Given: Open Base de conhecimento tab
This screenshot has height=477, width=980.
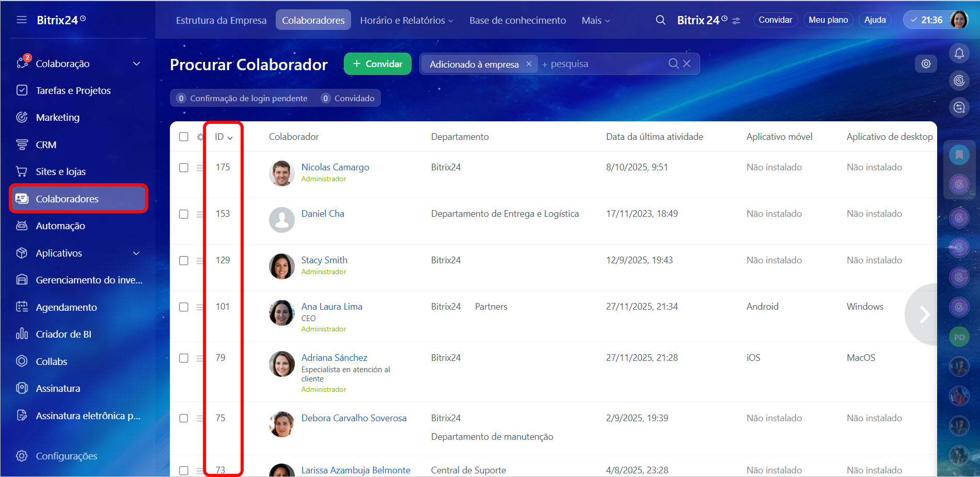Looking at the screenshot, I should tap(517, 20).
